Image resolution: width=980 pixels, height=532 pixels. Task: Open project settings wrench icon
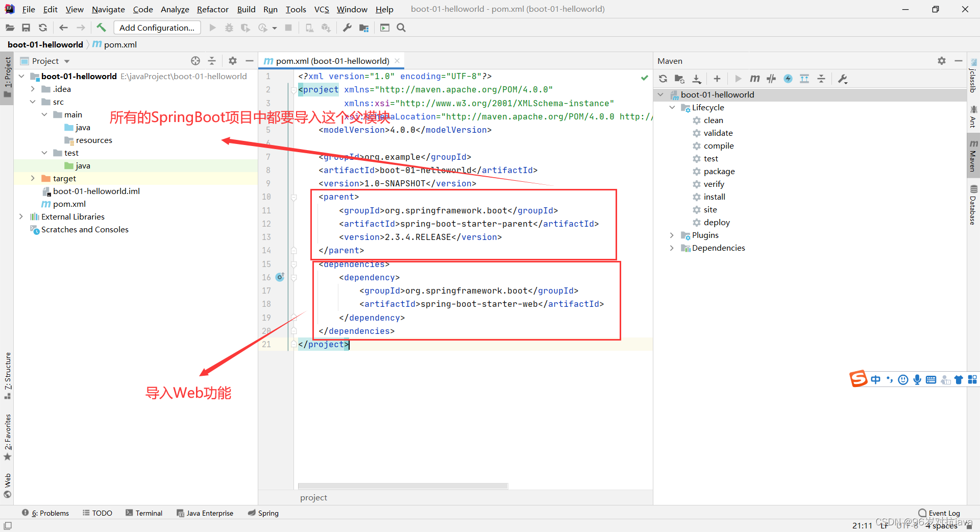click(x=347, y=28)
